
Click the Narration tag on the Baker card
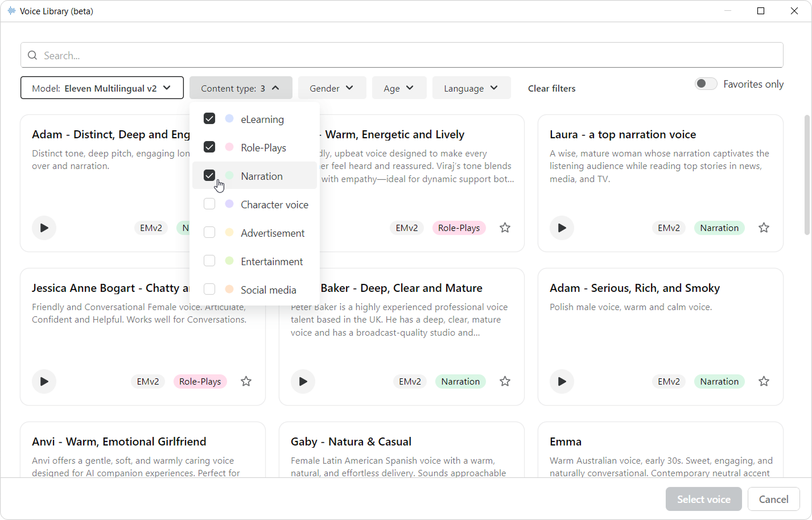(460, 382)
